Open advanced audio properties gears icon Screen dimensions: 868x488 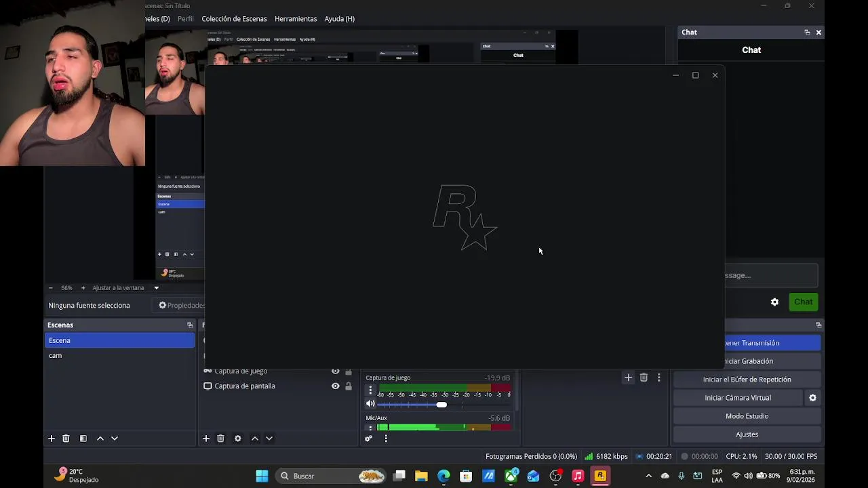pos(368,439)
